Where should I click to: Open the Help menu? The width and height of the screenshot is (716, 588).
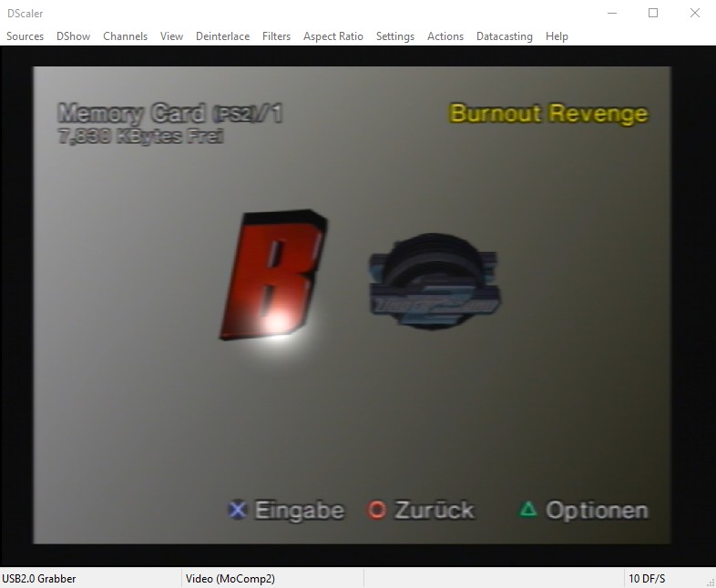coord(557,36)
